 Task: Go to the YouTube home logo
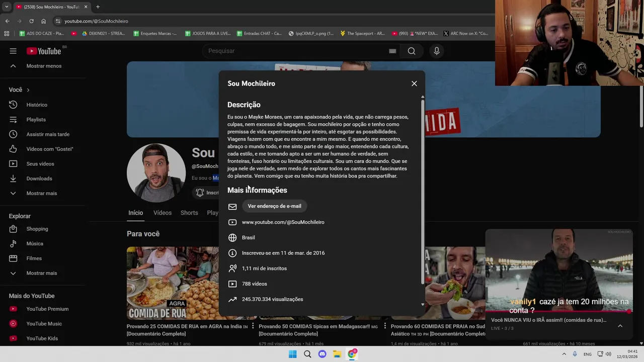tap(44, 51)
